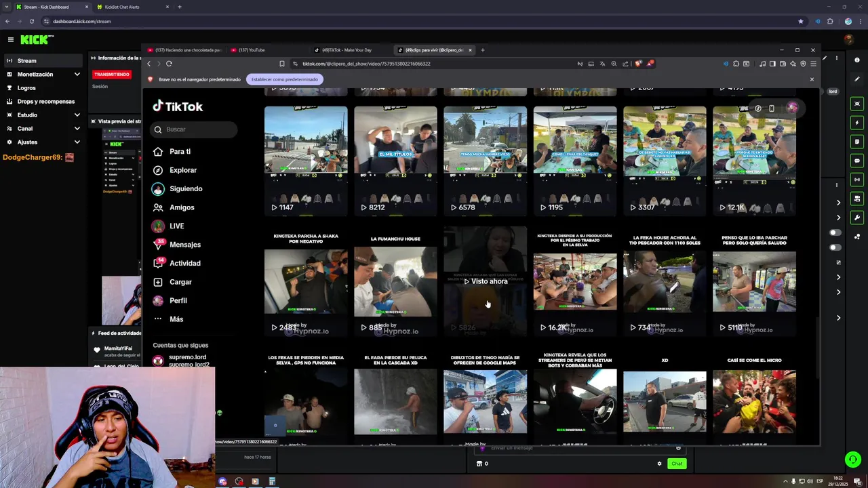Bookmark the TikTok page in Brave
Viewport: 868px width, 488px height.
coord(282,64)
